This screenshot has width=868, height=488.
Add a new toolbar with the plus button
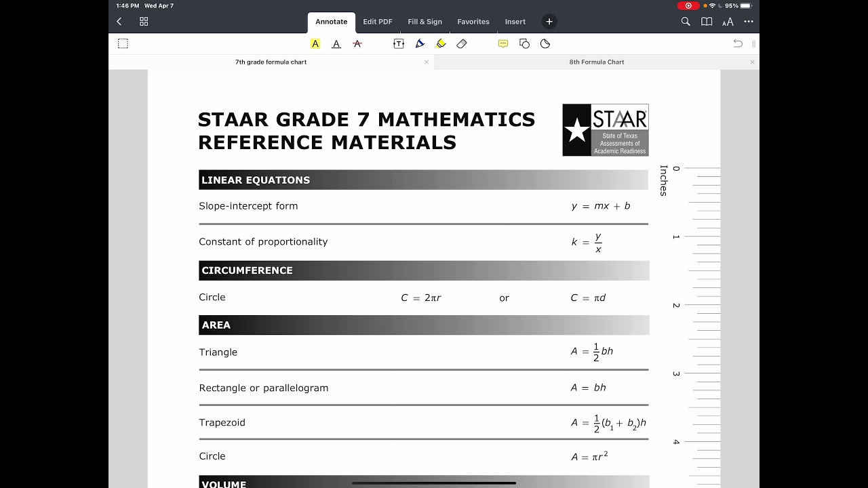(549, 22)
